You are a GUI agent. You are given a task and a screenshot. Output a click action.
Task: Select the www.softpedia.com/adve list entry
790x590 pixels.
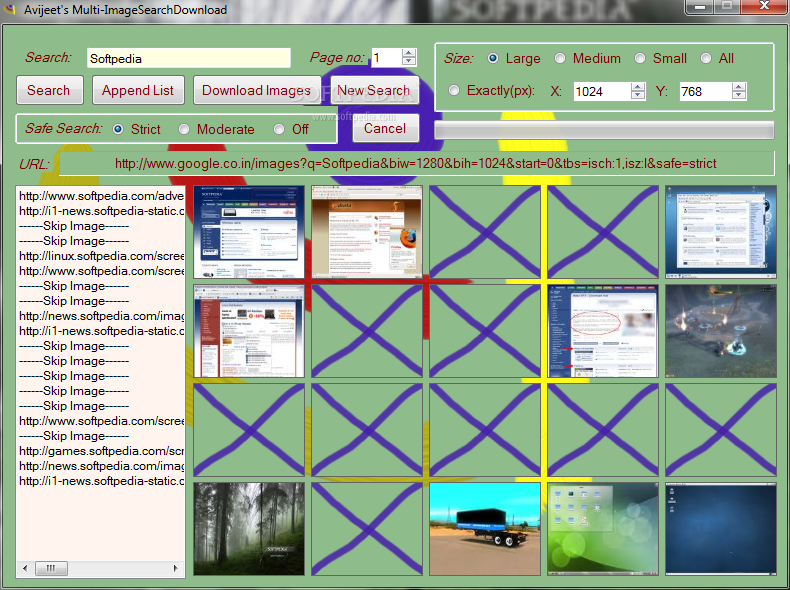[x=101, y=195]
